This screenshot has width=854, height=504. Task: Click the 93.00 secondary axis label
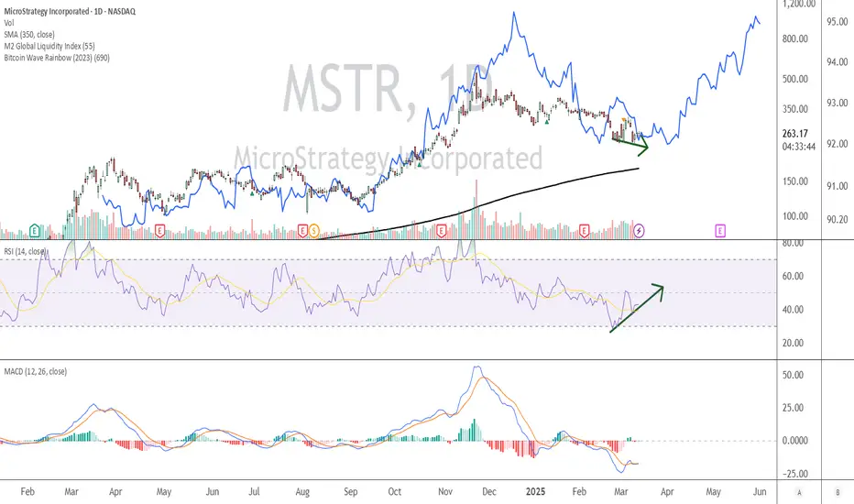[x=838, y=103]
